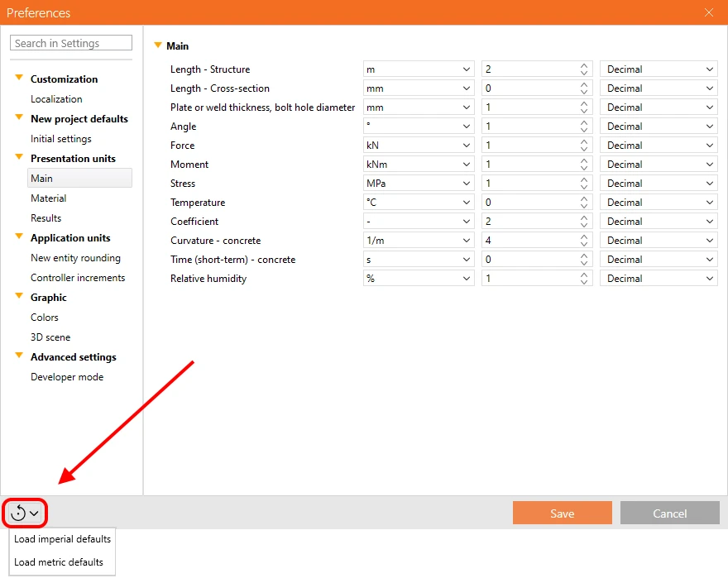Screen dimensions: 728x578
Task: Collapse the Graphic group triangle
Action: (x=19, y=296)
